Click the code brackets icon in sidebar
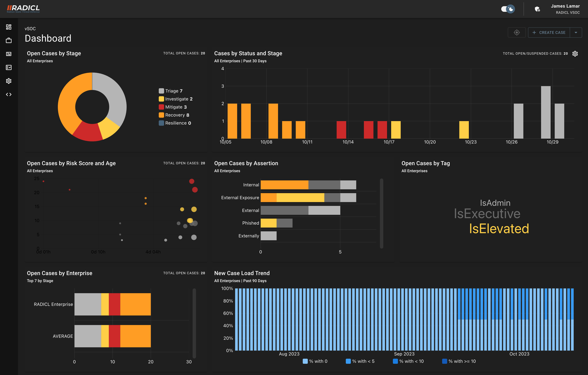This screenshot has height=375, width=588. tap(9, 94)
